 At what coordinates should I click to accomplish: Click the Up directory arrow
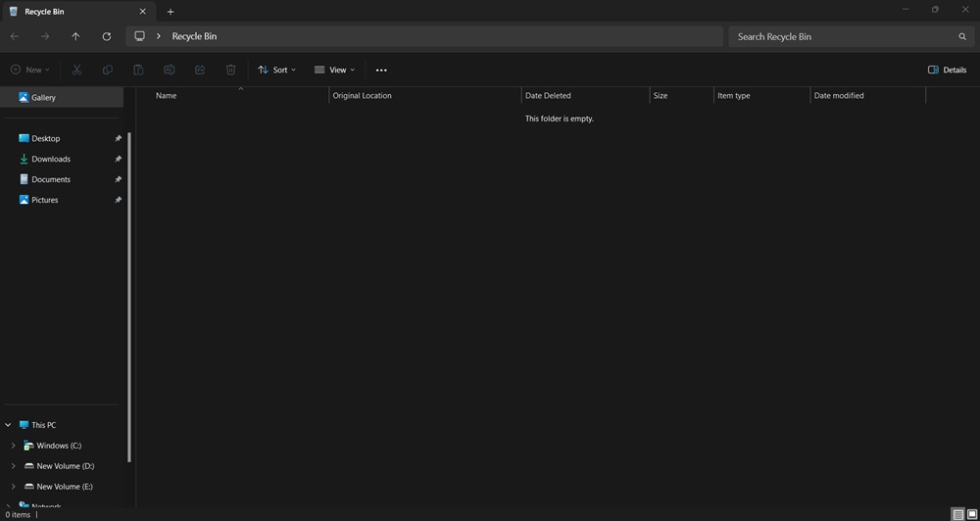tap(75, 36)
